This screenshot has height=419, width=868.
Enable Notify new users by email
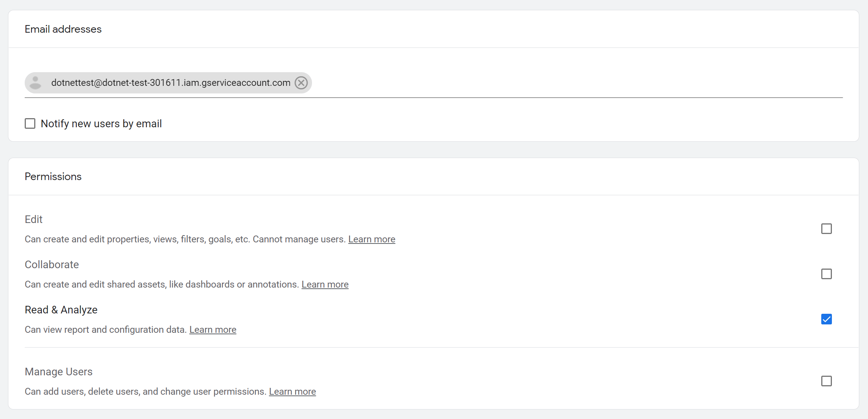[30, 124]
